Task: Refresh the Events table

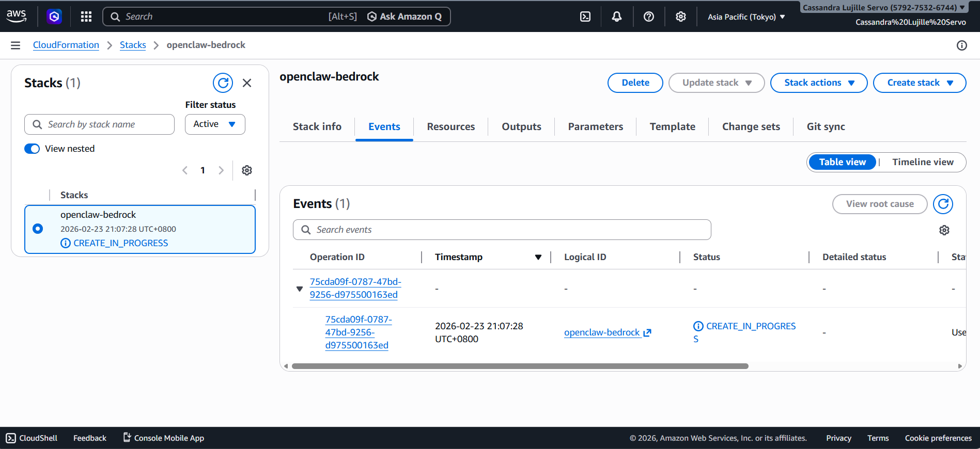Action: [943, 204]
